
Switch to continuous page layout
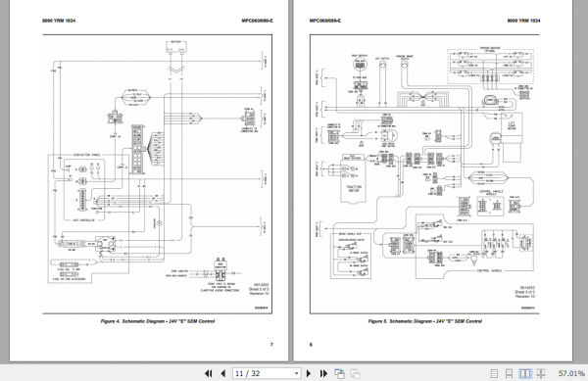pyautogui.click(x=509, y=373)
